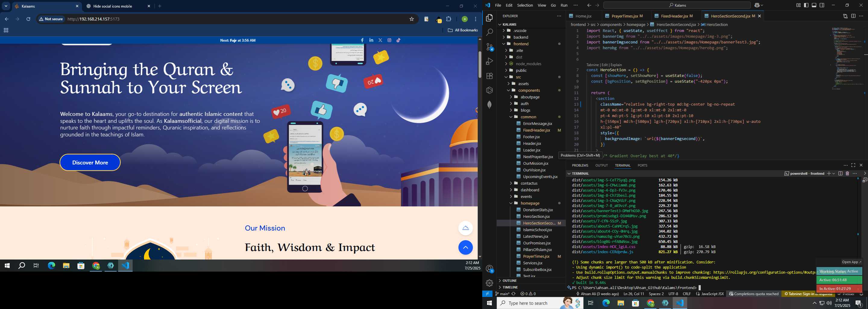
Task: Open the new terminal launch profile dropdown
Action: click(834, 174)
